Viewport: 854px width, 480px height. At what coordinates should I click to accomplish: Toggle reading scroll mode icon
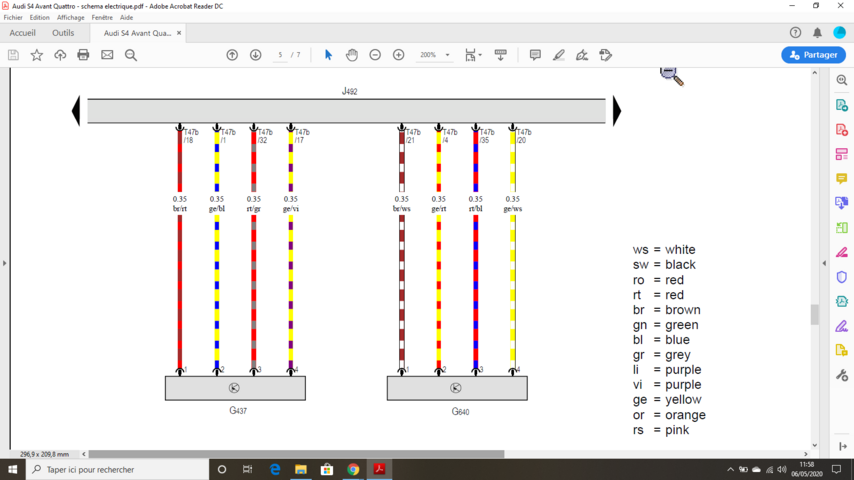pos(501,55)
